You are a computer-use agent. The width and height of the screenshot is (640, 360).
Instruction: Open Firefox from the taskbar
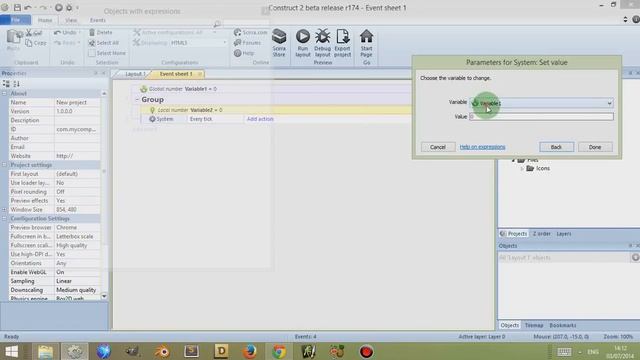(249, 351)
